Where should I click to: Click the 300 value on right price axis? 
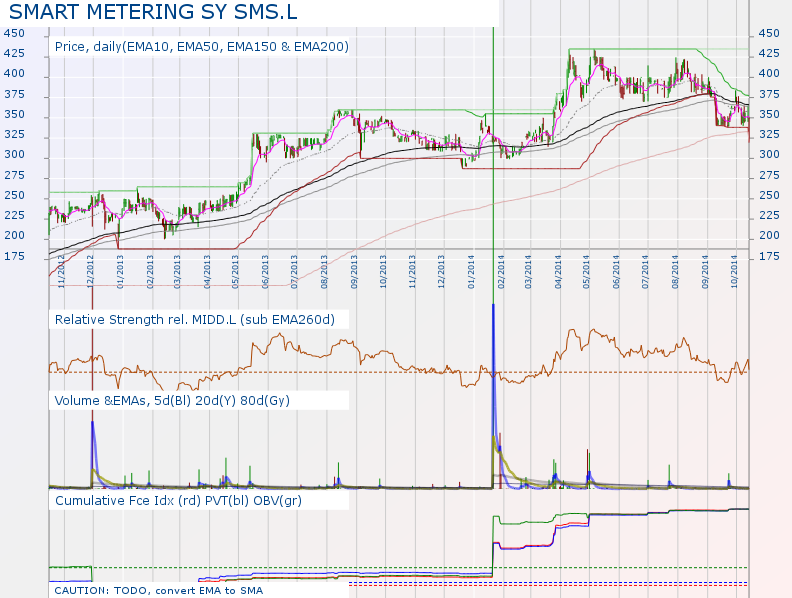(x=769, y=155)
